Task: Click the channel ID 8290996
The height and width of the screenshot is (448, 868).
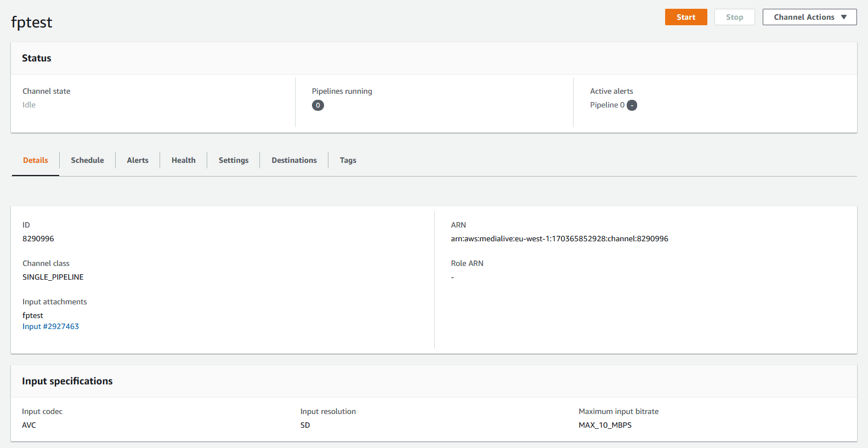Action: pyautogui.click(x=38, y=239)
